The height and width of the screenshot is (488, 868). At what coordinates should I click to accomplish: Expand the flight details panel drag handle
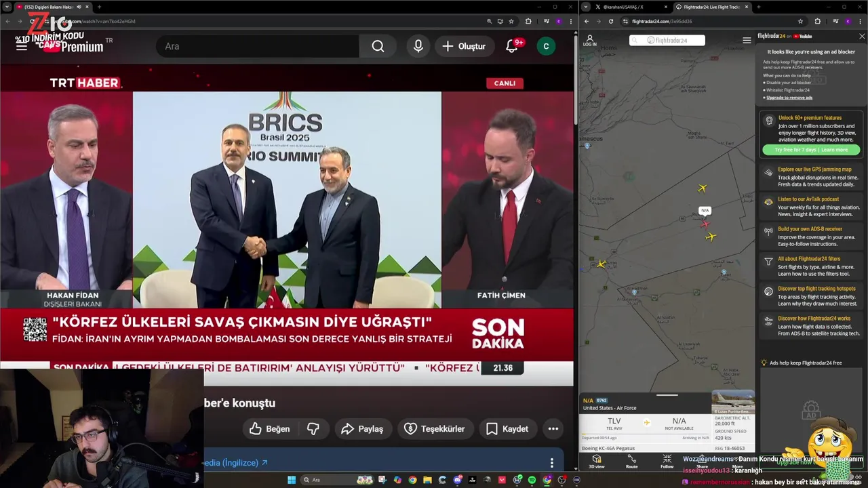tap(667, 395)
